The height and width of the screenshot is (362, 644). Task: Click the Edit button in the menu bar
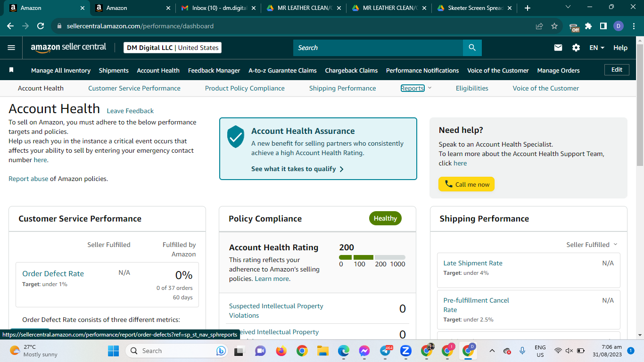point(617,70)
